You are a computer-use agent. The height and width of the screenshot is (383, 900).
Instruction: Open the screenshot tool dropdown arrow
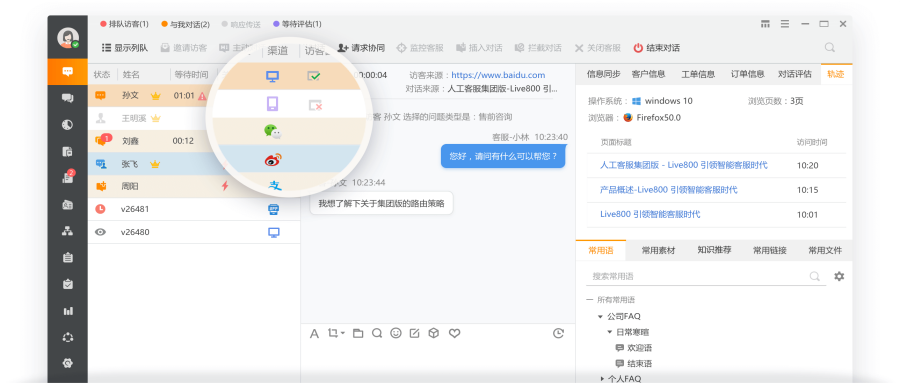click(x=343, y=333)
